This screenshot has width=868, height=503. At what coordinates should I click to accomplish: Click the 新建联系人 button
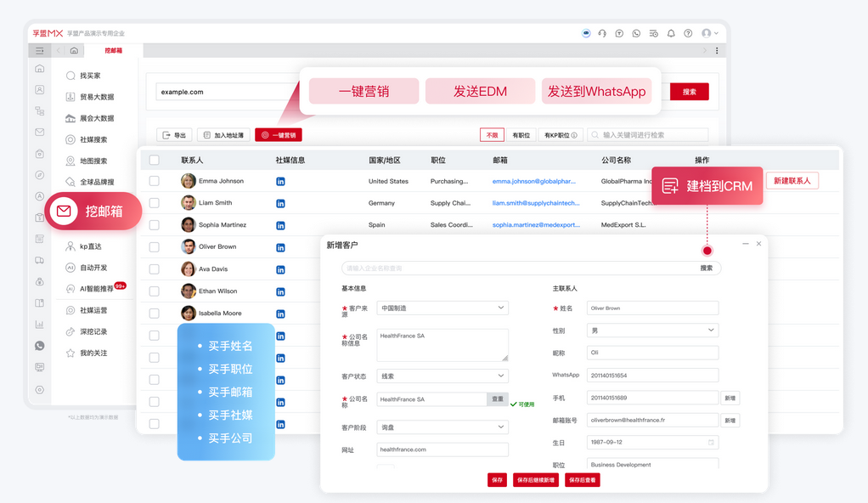792,180
